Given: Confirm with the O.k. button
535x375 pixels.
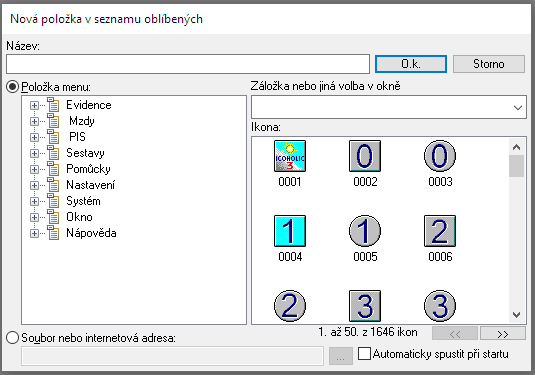Looking at the screenshot, I should (x=411, y=64).
